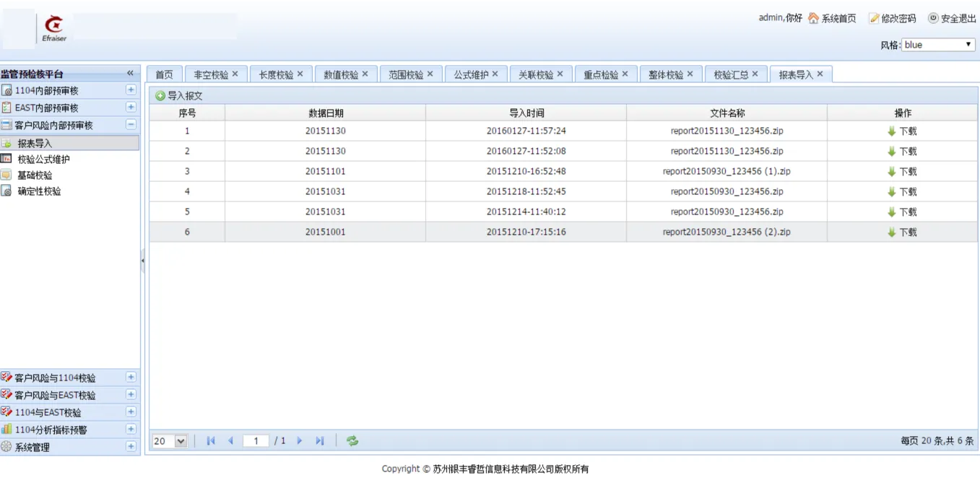The image size is (980, 483).
Task: Go to the first page arrow
Action: coord(211,441)
